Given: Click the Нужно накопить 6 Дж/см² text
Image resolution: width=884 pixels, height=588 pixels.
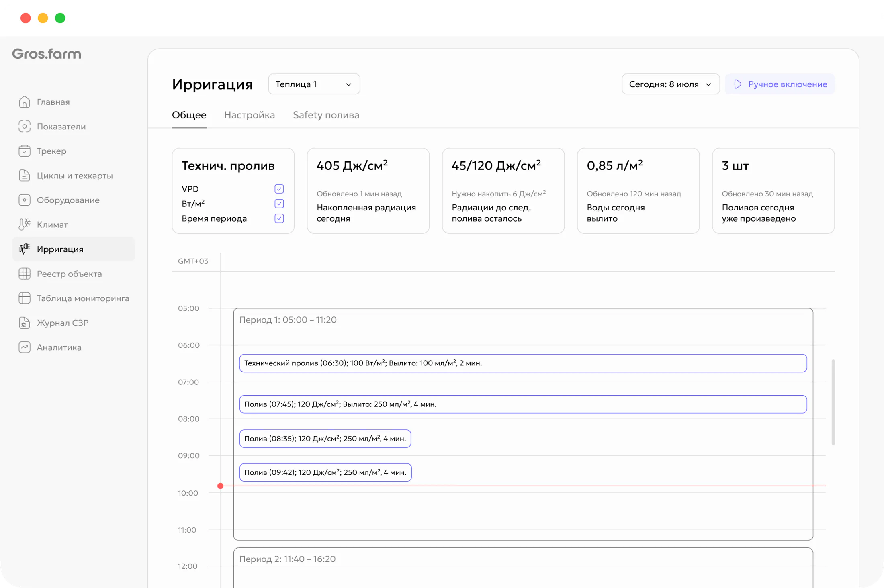Looking at the screenshot, I should (499, 194).
